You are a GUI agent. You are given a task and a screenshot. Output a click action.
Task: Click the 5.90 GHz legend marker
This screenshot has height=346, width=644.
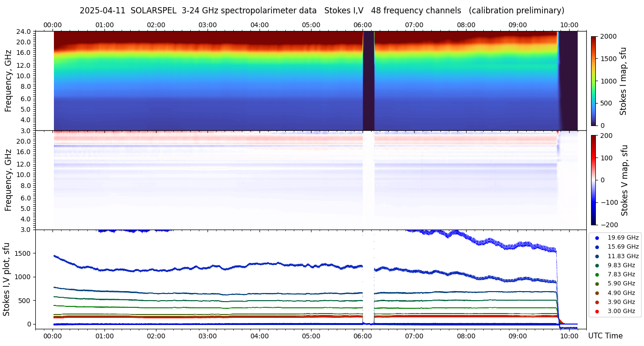pyautogui.click(x=597, y=284)
